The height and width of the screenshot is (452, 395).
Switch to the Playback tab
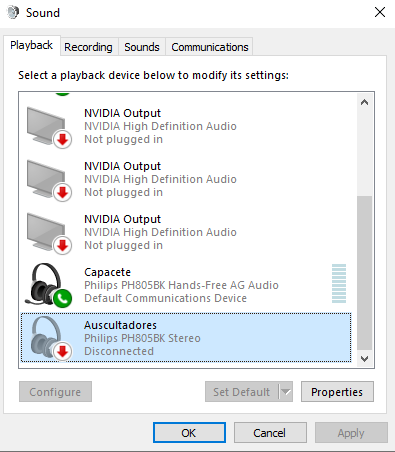pyautogui.click(x=32, y=45)
